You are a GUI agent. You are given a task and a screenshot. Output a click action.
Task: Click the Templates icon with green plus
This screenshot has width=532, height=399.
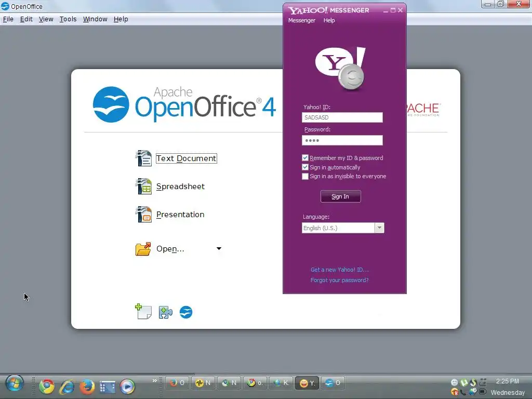[143, 312]
